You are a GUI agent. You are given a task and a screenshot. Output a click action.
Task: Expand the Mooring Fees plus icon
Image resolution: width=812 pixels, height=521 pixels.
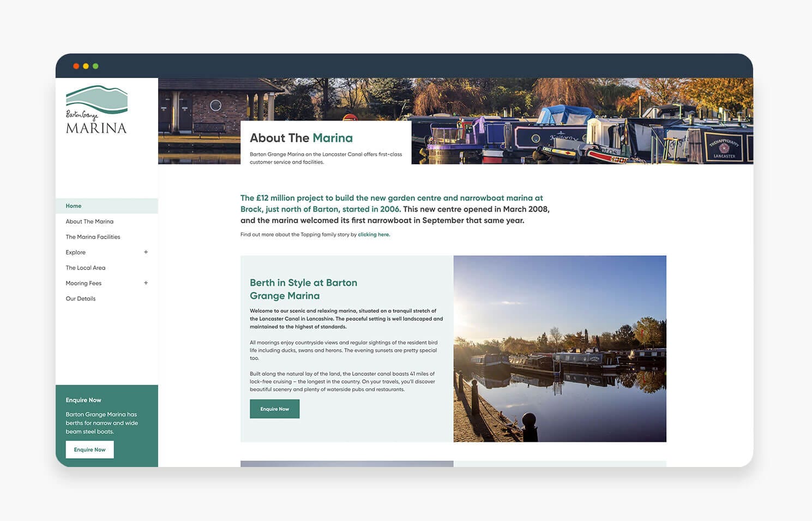pyautogui.click(x=146, y=283)
